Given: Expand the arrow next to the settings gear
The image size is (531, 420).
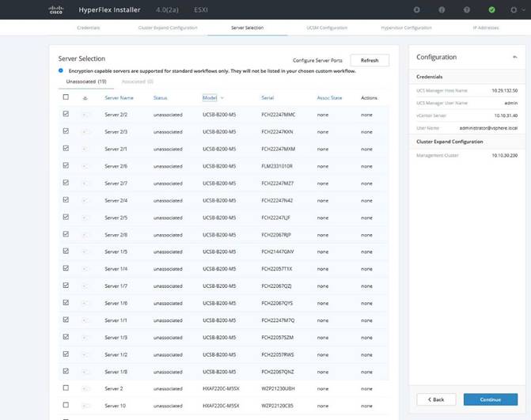Looking at the screenshot, I should pyautogui.click(x=524, y=9).
